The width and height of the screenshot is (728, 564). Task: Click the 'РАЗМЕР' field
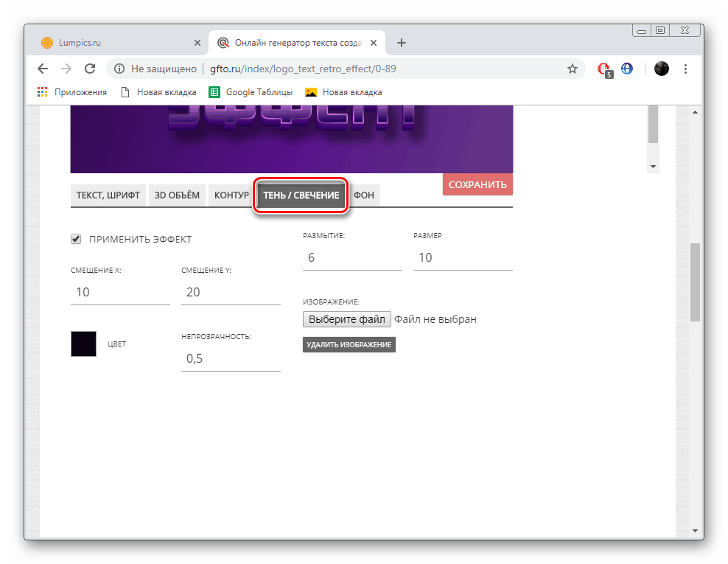point(463,257)
